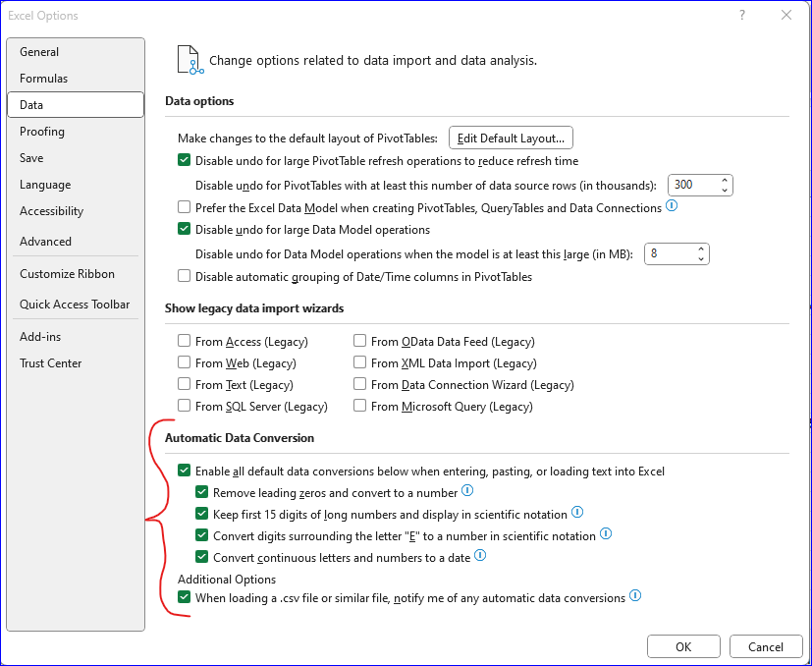Show info for letter E scientific notation option
Image resolution: width=812 pixels, height=666 pixels.
coord(606,533)
